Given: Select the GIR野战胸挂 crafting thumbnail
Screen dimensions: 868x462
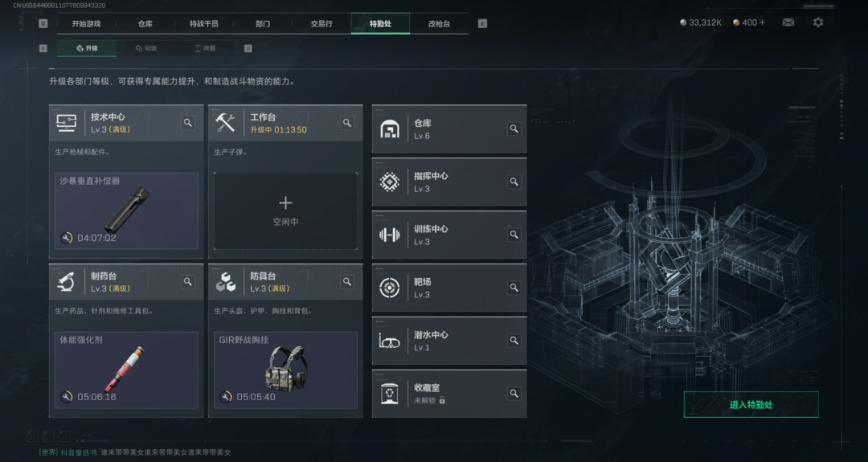Looking at the screenshot, I should point(285,370).
